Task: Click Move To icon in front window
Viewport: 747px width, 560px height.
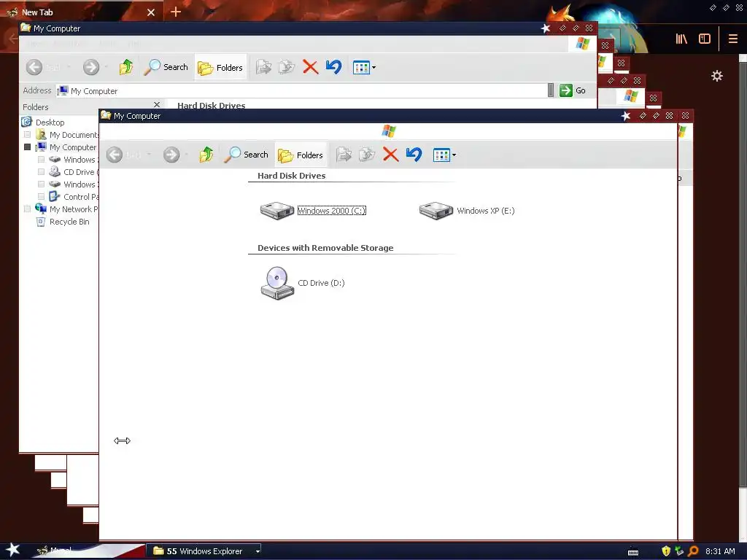Action: point(344,155)
